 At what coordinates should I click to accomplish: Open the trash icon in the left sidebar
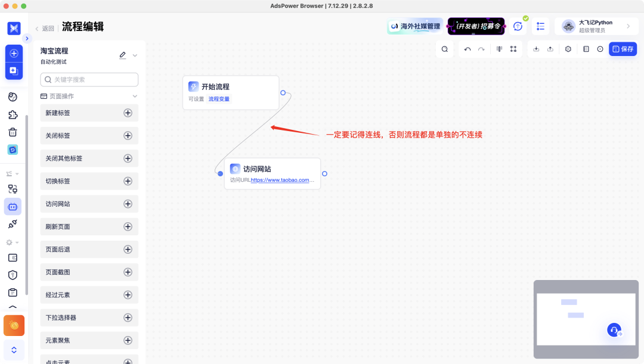(x=13, y=132)
